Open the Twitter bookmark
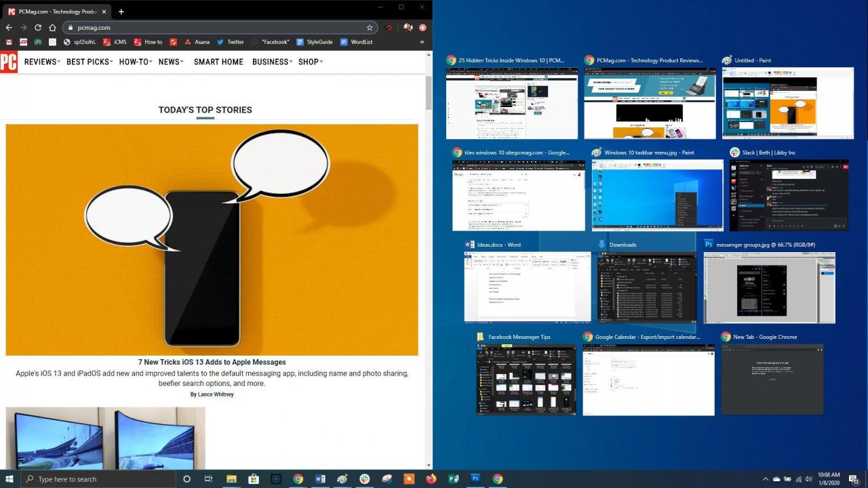Screen dimensions: 868x488 point(231,41)
